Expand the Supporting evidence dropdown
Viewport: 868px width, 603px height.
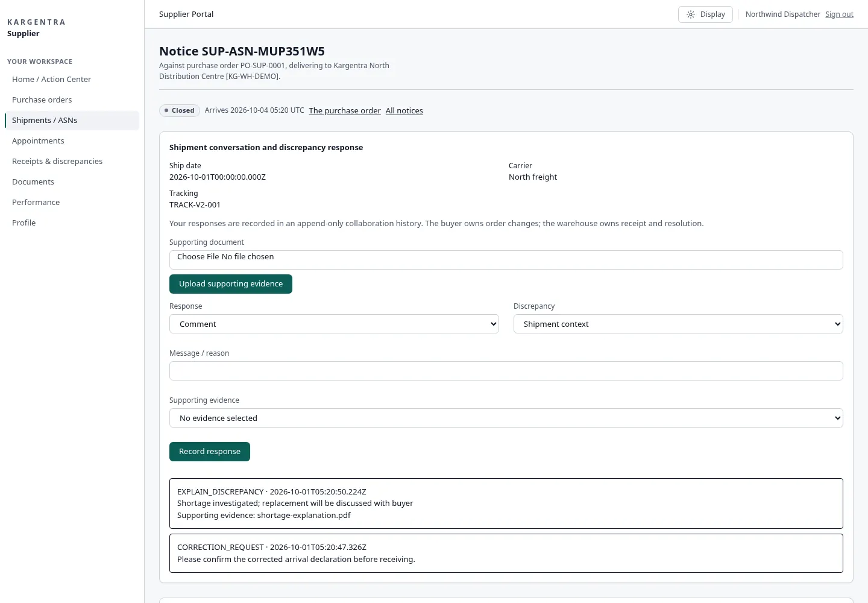click(x=506, y=418)
